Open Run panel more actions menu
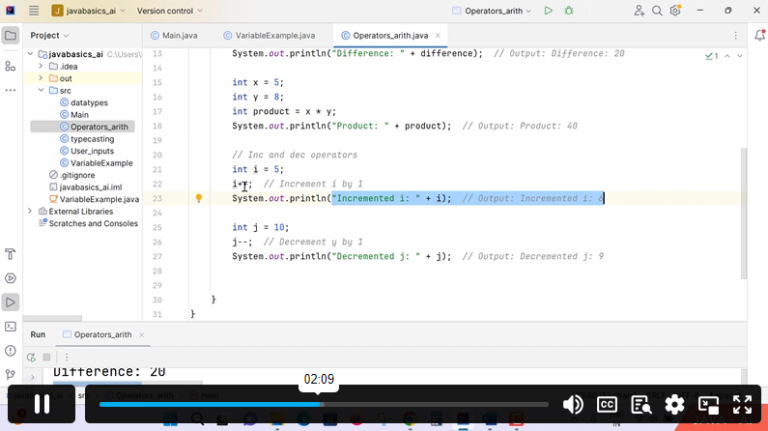Viewport: 768px width, 431px height. pyautogui.click(x=67, y=357)
